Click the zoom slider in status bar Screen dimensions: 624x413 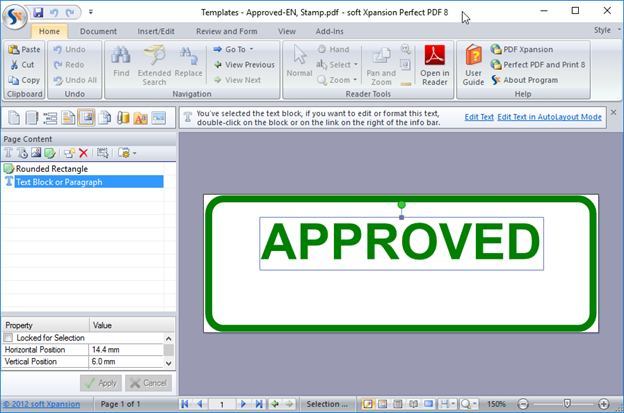tap(566, 403)
